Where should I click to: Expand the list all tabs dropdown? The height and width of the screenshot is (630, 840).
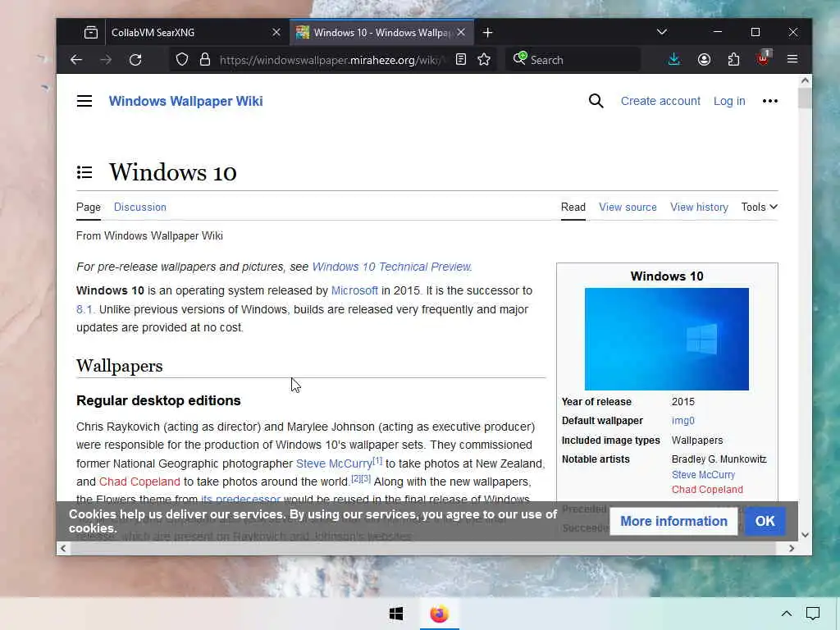(662, 32)
